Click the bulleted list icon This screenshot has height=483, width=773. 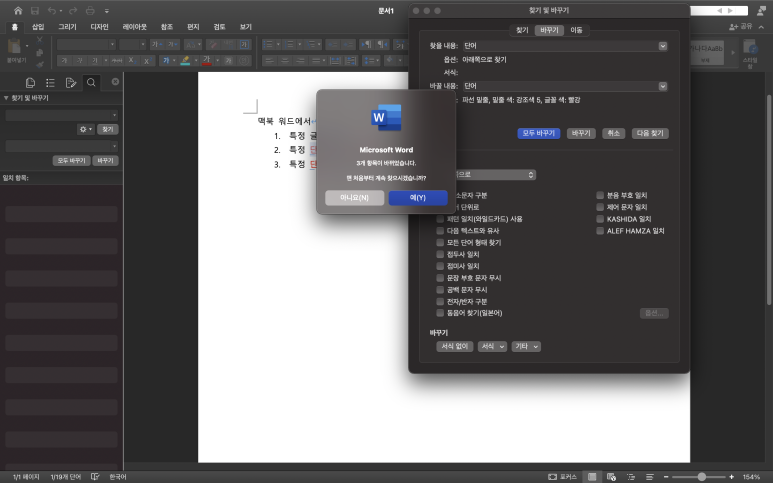click(268, 45)
